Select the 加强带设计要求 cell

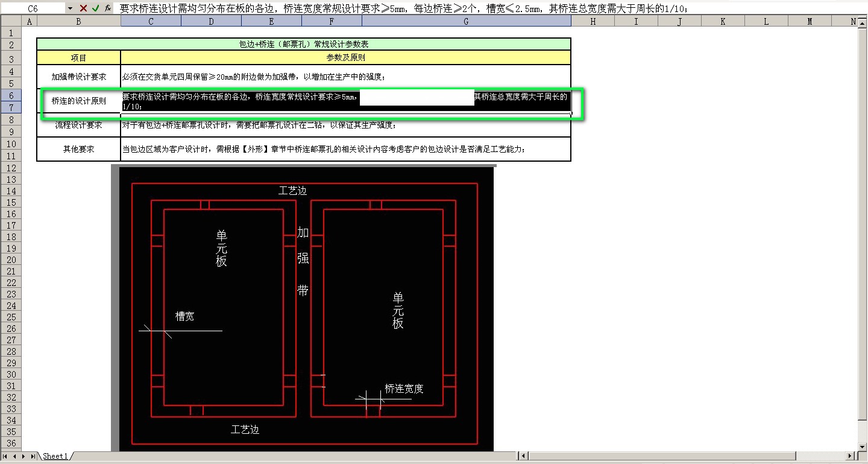pyautogui.click(x=79, y=77)
